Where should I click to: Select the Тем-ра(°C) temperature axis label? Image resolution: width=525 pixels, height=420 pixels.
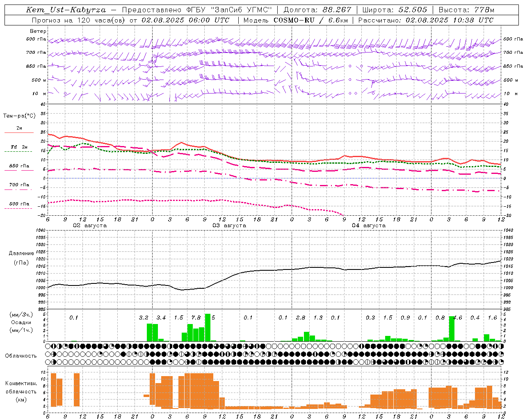[x=19, y=116]
